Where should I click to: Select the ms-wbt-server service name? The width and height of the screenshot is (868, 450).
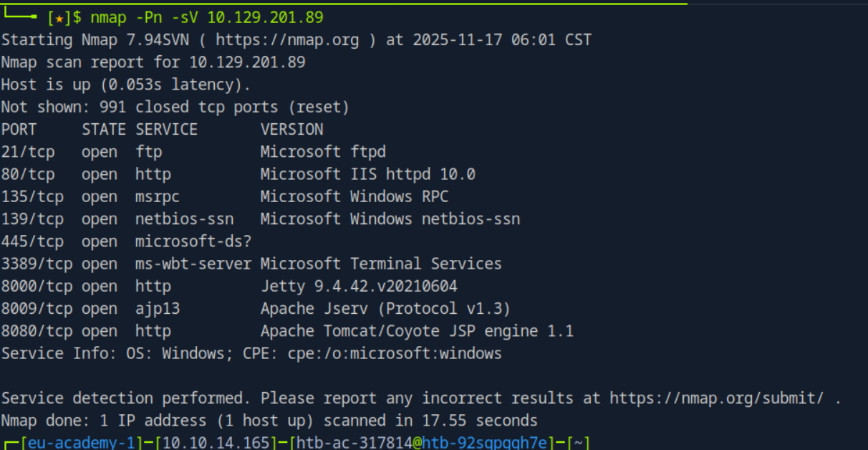pyautogui.click(x=193, y=264)
